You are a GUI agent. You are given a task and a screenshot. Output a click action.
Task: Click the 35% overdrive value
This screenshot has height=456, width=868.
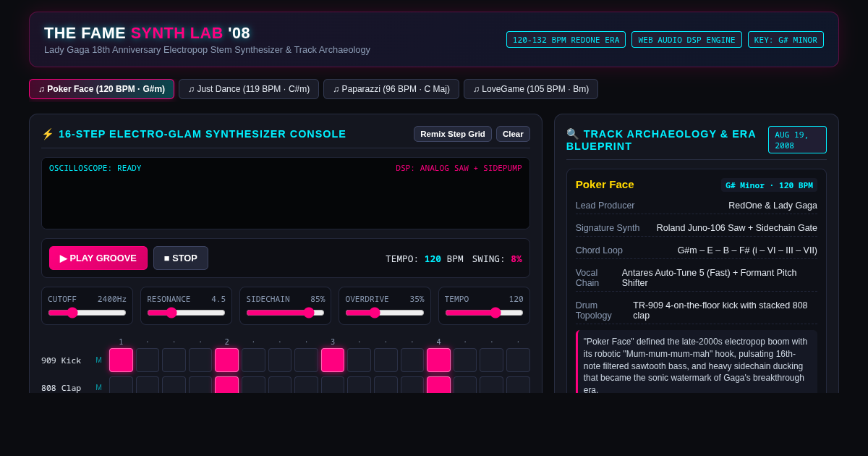(x=417, y=299)
